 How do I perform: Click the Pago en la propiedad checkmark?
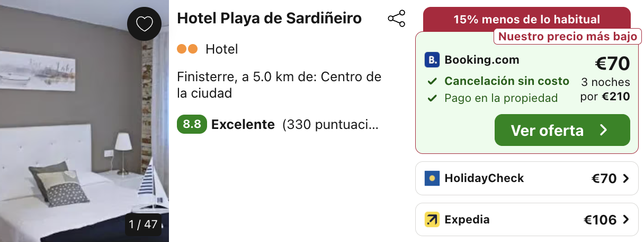point(433,98)
